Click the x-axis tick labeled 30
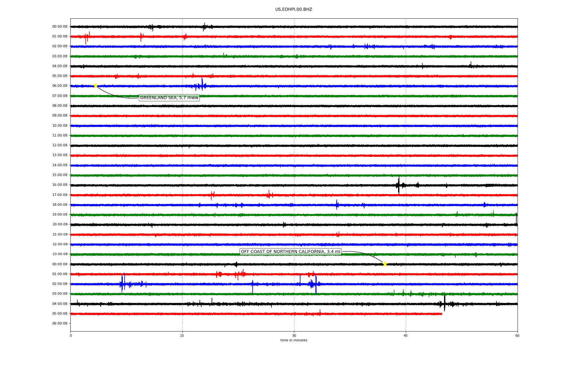 click(x=294, y=335)
